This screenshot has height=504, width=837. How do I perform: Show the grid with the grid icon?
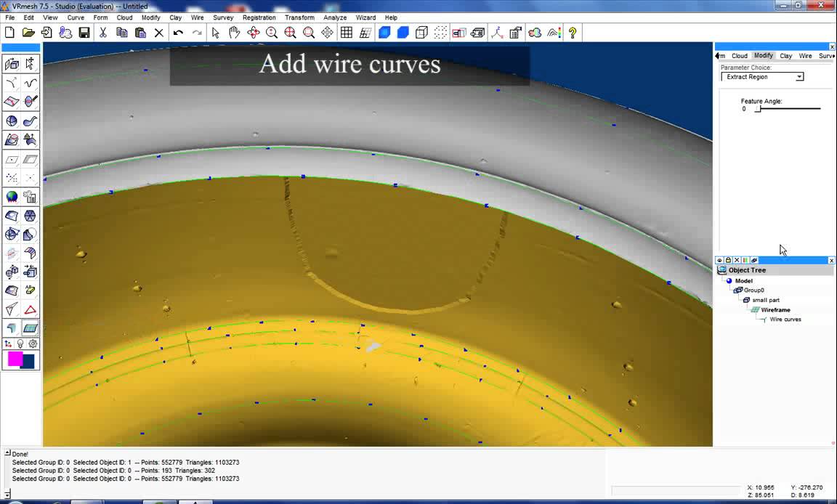(x=347, y=33)
